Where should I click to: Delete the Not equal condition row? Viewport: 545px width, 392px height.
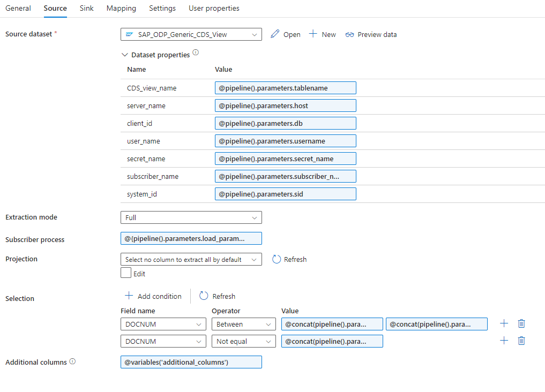(x=521, y=341)
